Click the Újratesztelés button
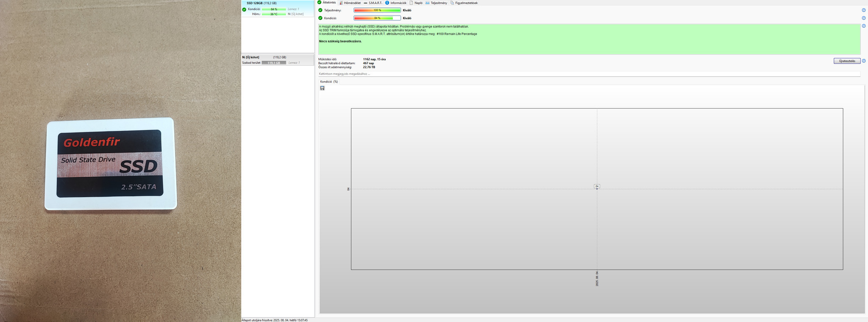 click(x=847, y=61)
